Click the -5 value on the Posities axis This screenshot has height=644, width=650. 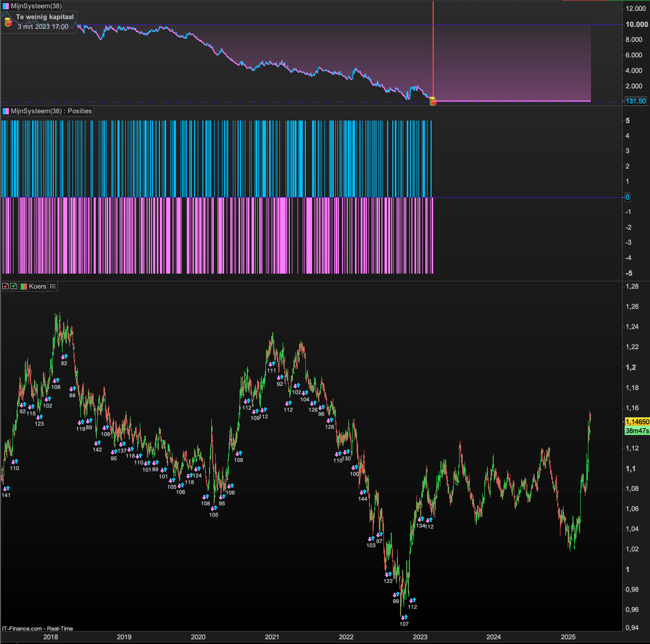[x=628, y=273]
